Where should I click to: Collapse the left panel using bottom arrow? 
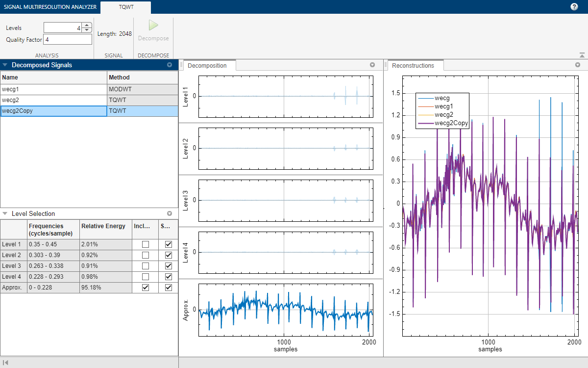click(x=5, y=363)
